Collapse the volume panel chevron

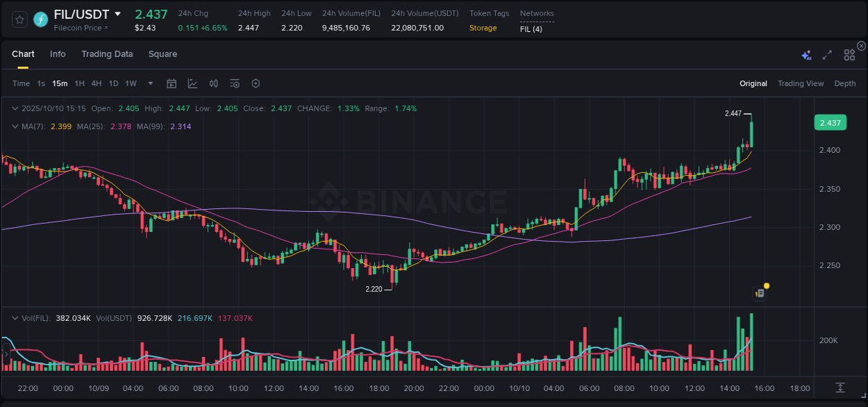point(15,318)
